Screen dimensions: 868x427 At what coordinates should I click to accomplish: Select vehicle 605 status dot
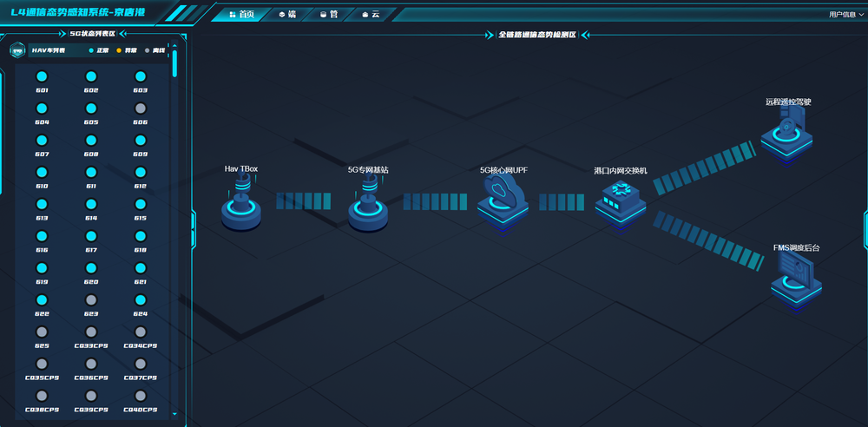click(x=91, y=108)
